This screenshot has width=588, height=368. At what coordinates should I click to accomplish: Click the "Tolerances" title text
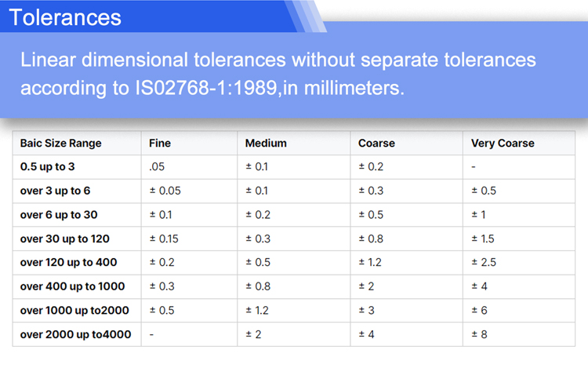[x=65, y=17]
